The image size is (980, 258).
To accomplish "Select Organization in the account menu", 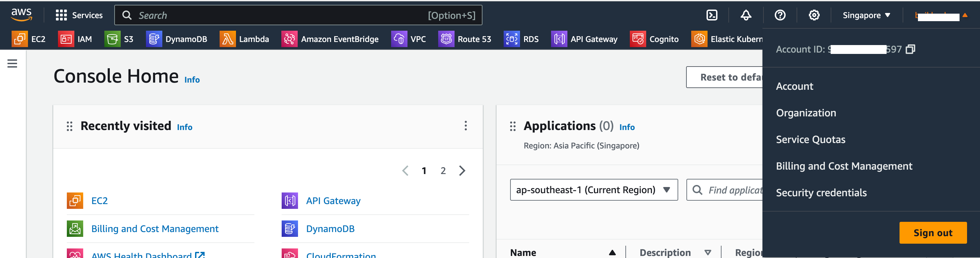I will tap(806, 113).
